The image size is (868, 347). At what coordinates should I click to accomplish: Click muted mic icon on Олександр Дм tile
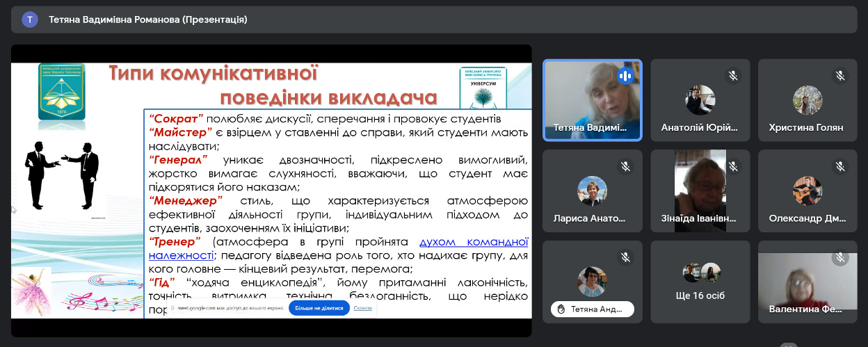coord(840,166)
